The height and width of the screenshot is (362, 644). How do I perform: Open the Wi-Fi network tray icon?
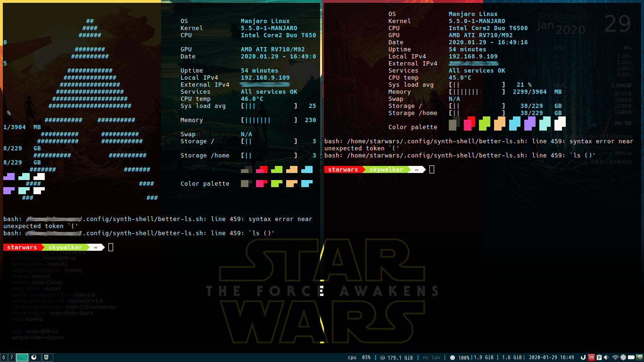616,357
